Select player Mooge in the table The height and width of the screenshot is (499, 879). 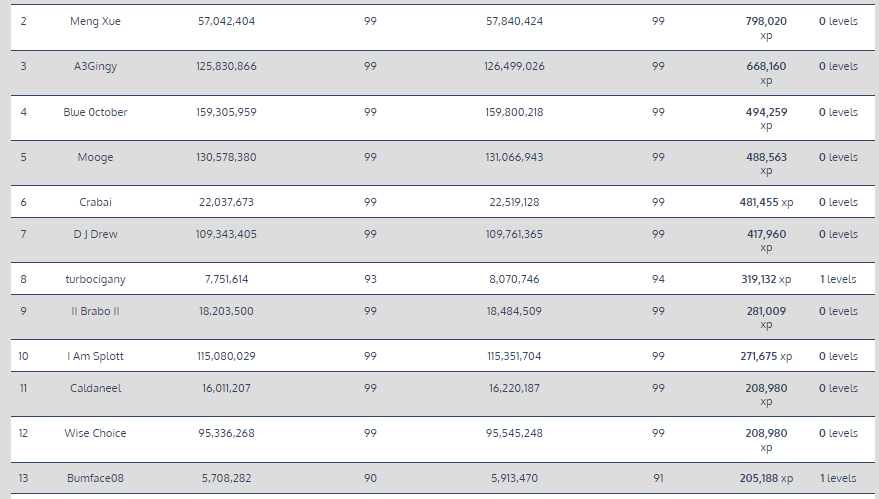click(95, 157)
